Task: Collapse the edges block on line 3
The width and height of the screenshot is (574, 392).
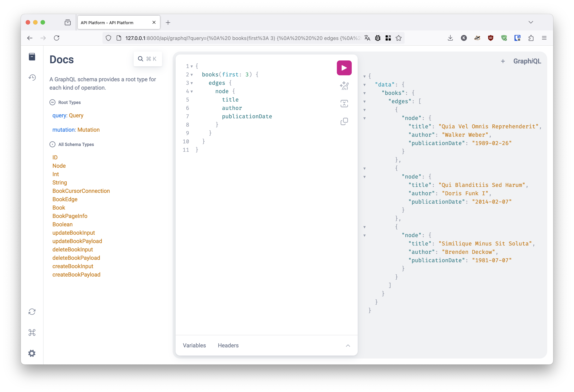Action: tap(192, 83)
